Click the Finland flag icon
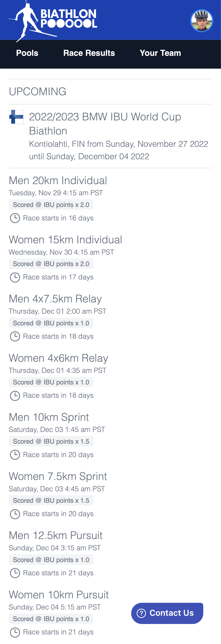The width and height of the screenshot is (221, 644). pos(16,117)
